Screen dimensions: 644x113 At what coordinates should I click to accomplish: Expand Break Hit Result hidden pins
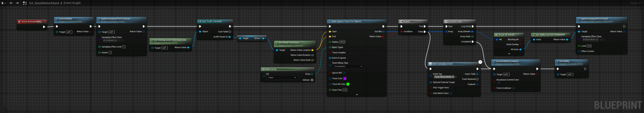pyautogui.click(x=509, y=54)
